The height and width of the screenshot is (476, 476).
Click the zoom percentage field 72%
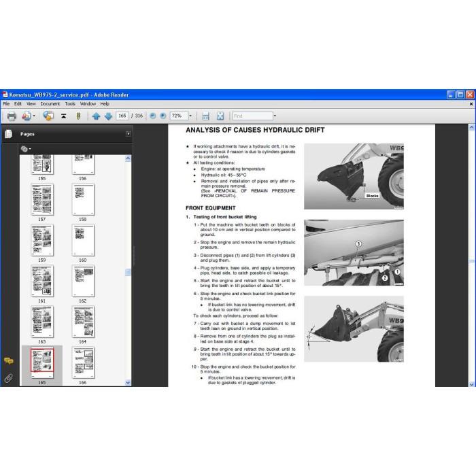tap(179, 116)
